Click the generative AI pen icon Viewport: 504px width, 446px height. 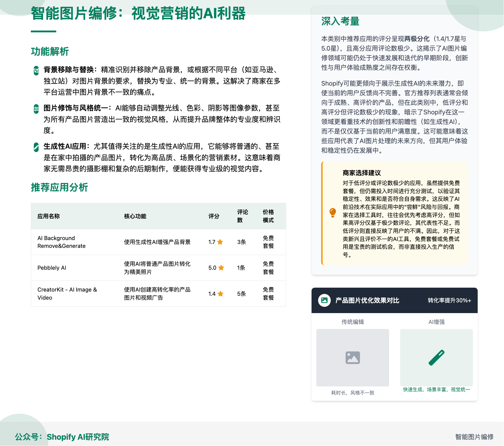(x=36, y=147)
